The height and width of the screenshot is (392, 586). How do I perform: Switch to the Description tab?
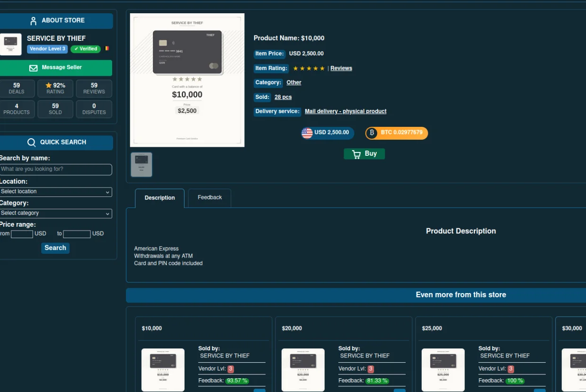coord(160,198)
